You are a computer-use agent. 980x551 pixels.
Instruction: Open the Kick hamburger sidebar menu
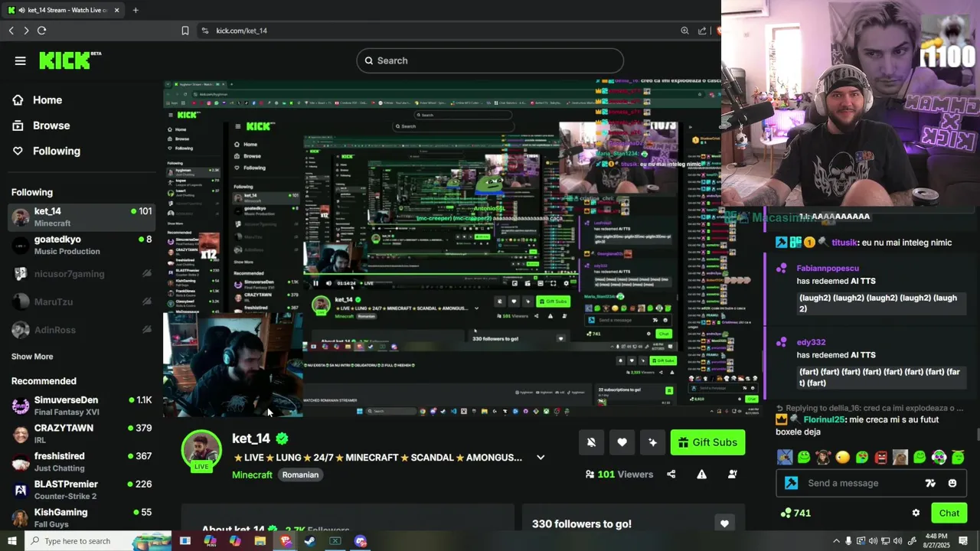pos(21,60)
